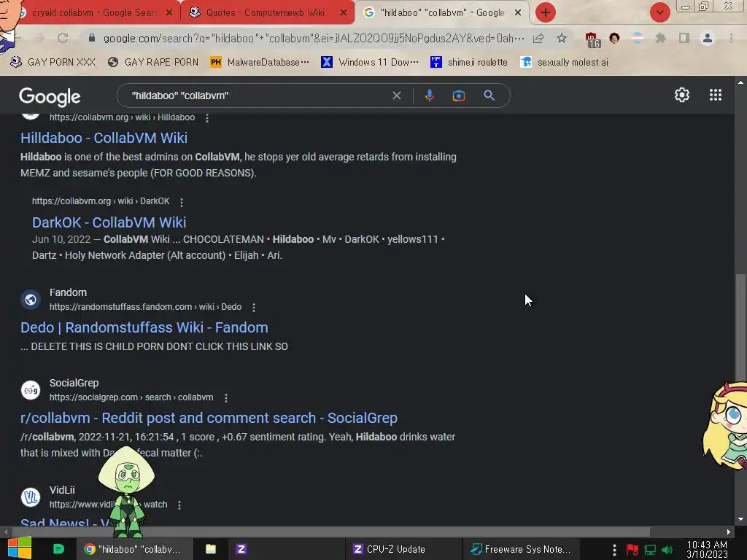Open Dedo | Randomstuffass Wiki - Fandom result
The image size is (747, 560).
coord(144,327)
